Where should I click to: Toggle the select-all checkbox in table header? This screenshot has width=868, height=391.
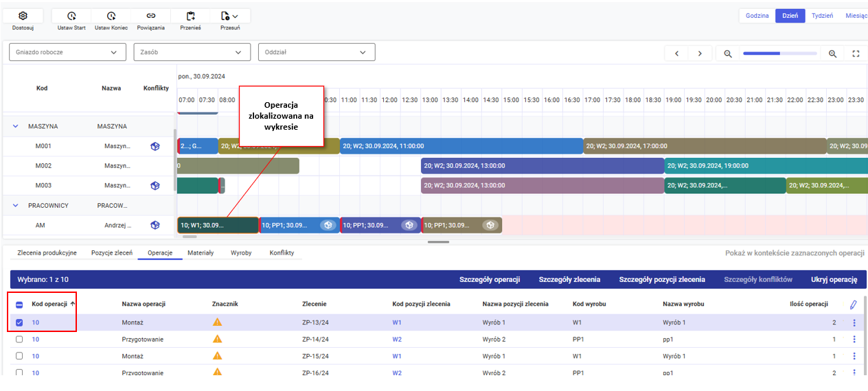click(19, 305)
